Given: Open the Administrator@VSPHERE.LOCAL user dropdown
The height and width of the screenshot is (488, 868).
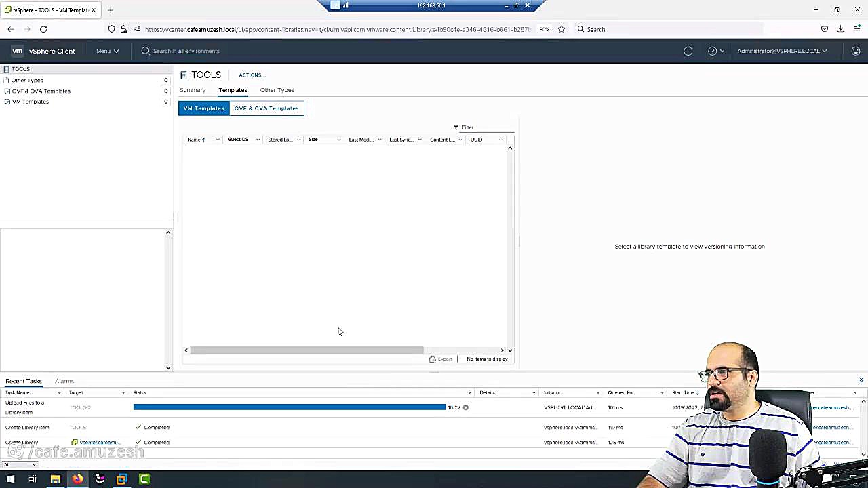Looking at the screenshot, I should click(x=782, y=51).
